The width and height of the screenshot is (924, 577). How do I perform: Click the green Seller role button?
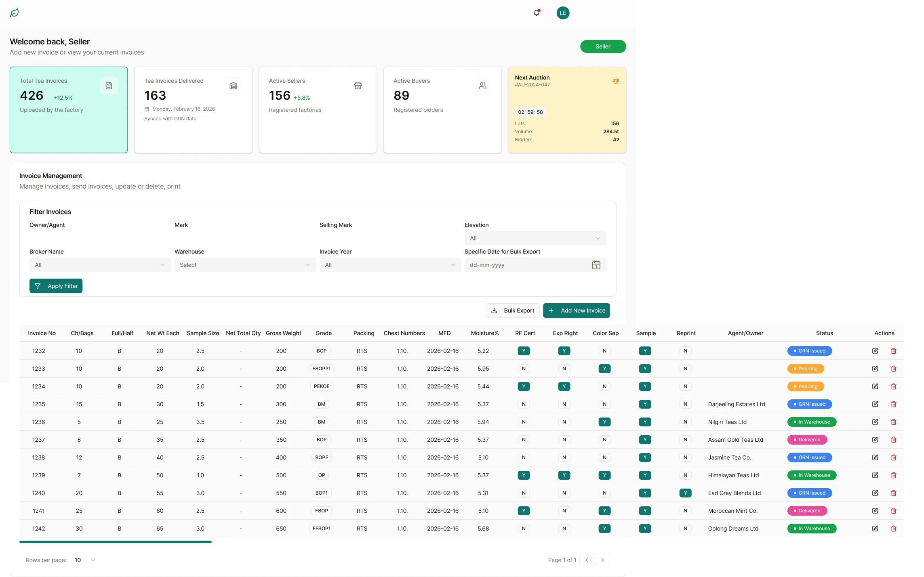(603, 46)
